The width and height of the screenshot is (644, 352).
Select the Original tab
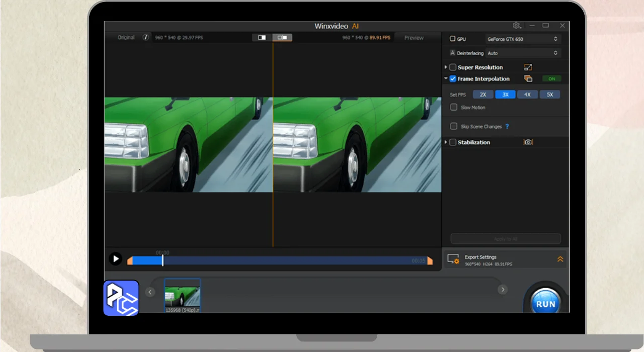point(126,37)
